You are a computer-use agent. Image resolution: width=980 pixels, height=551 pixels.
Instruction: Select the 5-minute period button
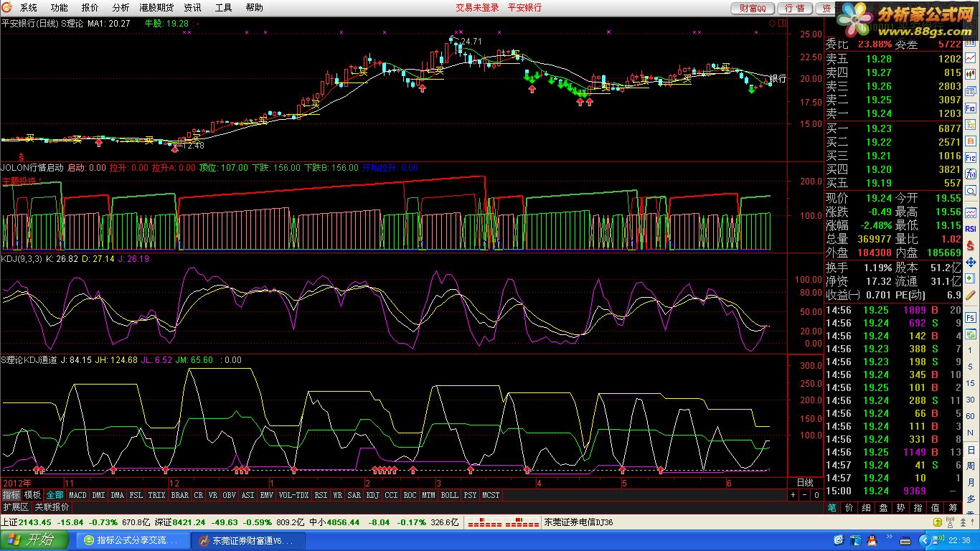[x=971, y=366]
